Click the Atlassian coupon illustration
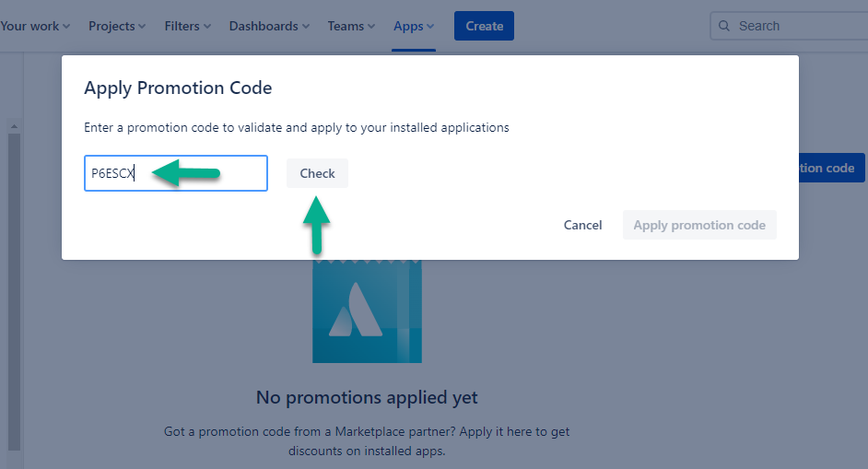Viewport: 868px width, 469px height. tap(367, 313)
